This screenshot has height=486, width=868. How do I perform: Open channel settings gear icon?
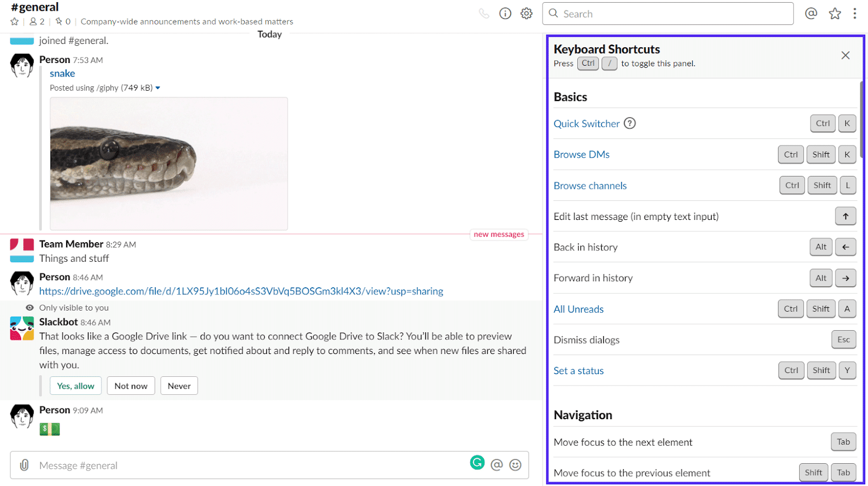coord(526,14)
